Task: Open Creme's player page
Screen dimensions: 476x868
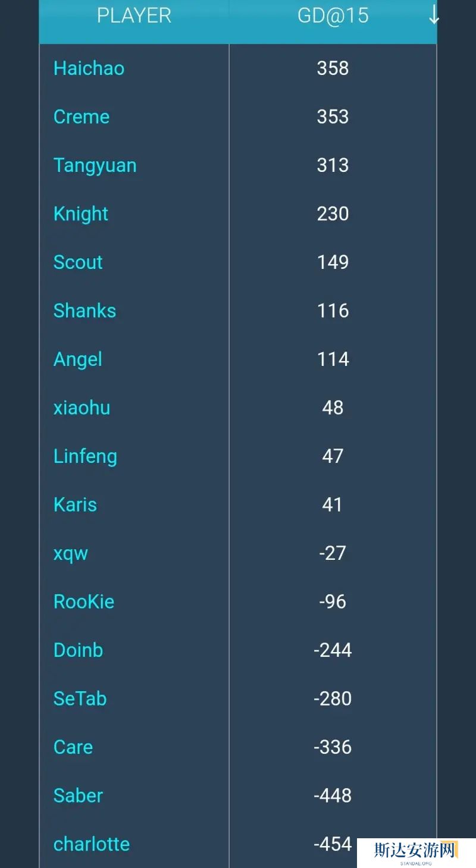Action: 82,117
